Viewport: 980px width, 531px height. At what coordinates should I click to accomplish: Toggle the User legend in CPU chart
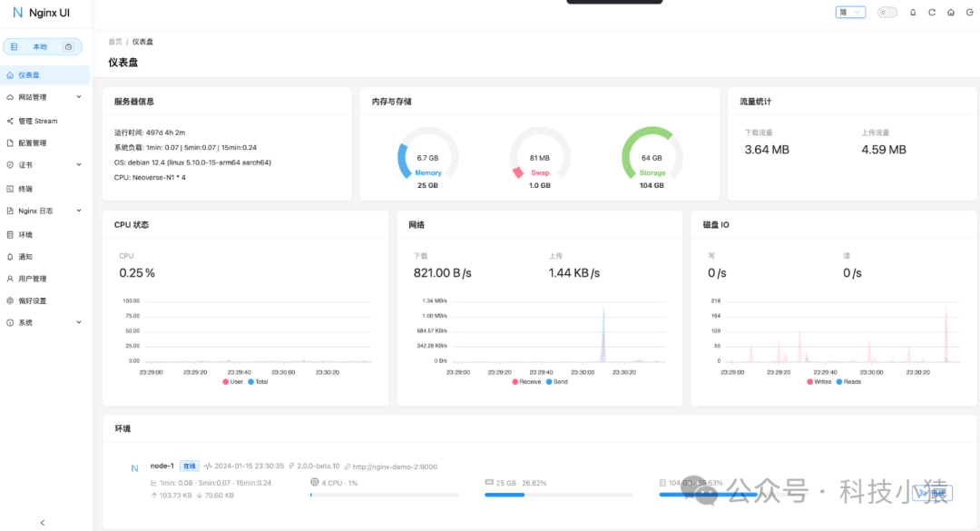pos(231,382)
